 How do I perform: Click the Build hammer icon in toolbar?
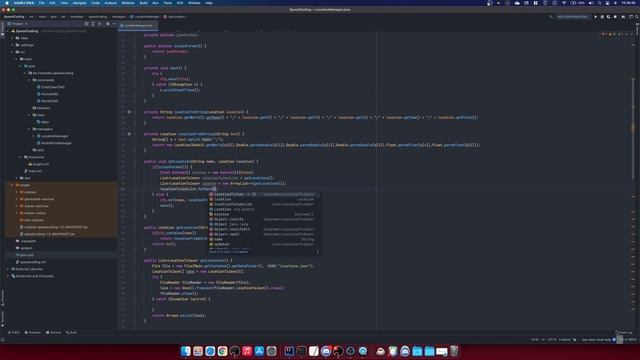(x=551, y=17)
